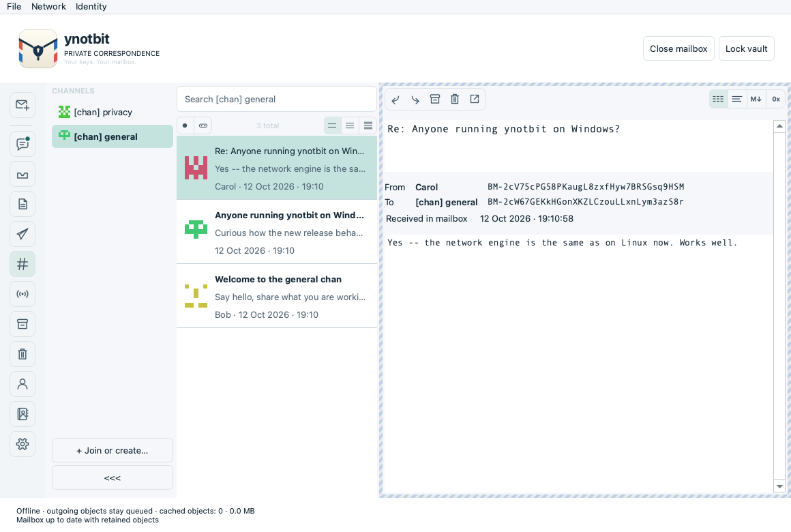
Task: Select the [chan] privacy channel
Action: tap(113, 112)
